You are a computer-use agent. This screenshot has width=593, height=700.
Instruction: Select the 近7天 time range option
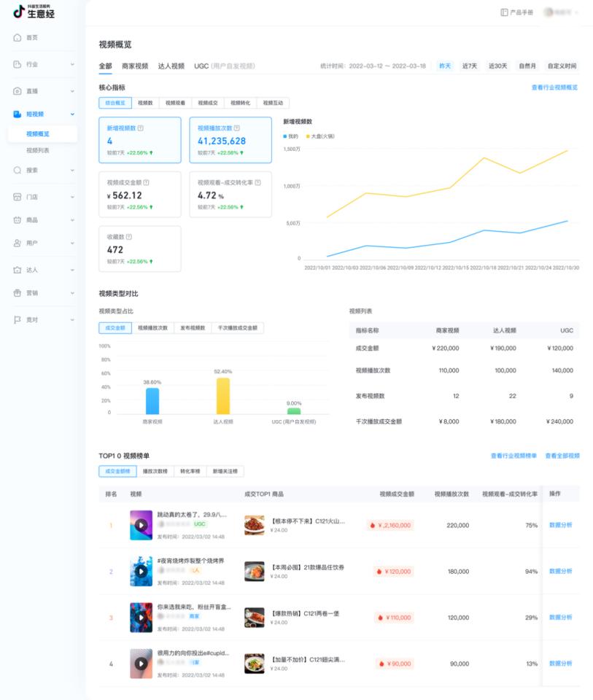469,66
